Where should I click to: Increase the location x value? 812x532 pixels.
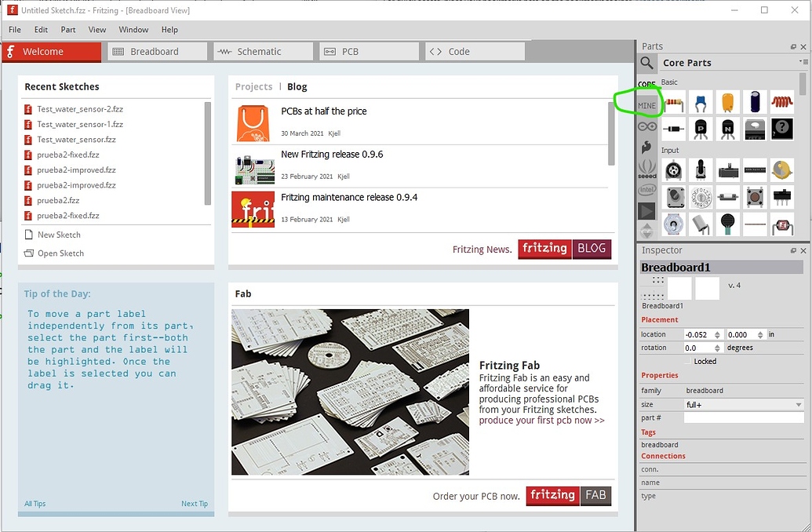coord(717,332)
